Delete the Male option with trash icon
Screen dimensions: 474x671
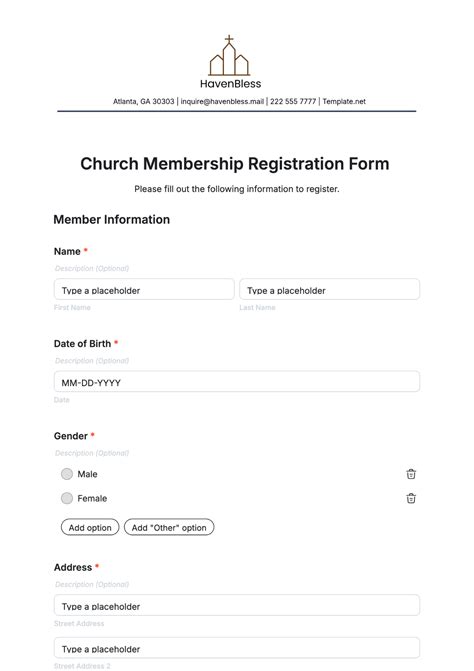(411, 474)
